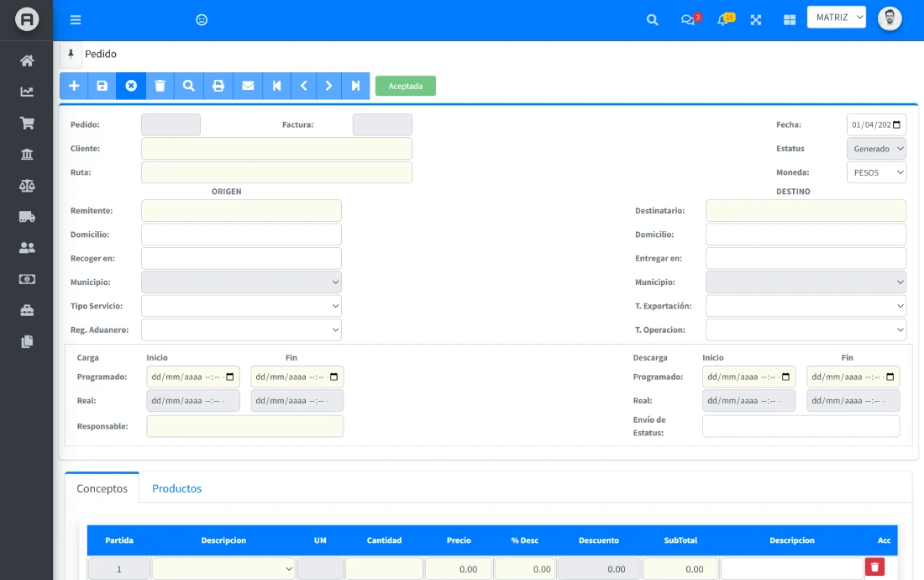Image resolution: width=924 pixels, height=580 pixels.
Task: Expand the T. Exportación dropdown
Action: tap(806, 306)
